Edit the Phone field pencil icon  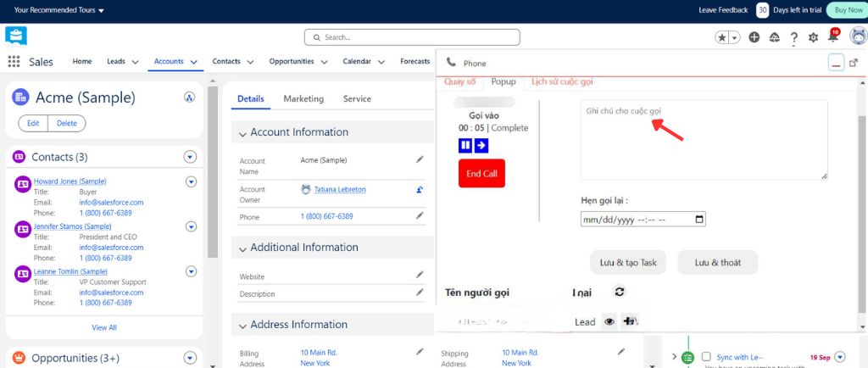pos(420,215)
